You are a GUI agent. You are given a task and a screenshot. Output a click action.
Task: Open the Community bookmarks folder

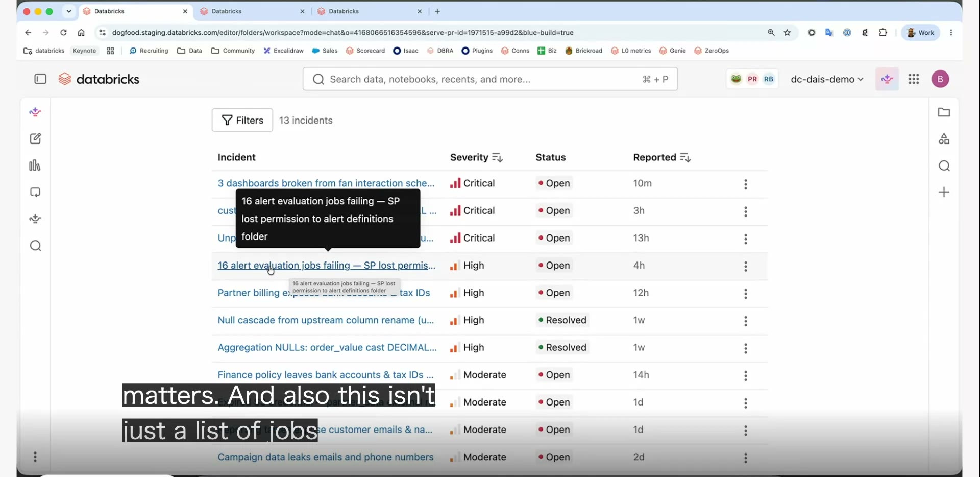point(233,51)
